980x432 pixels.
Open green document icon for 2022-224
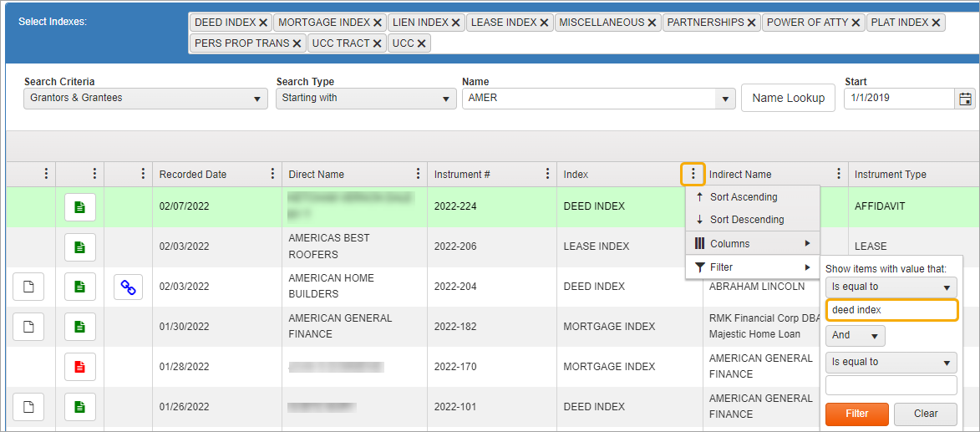[79, 206]
